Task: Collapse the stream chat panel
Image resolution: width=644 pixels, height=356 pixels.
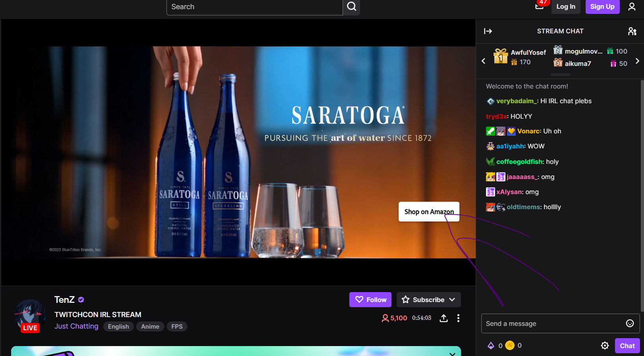Action: pos(488,31)
